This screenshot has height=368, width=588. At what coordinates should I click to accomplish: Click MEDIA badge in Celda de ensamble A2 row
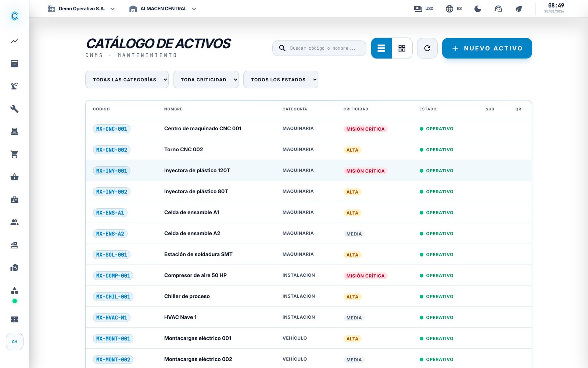point(354,234)
